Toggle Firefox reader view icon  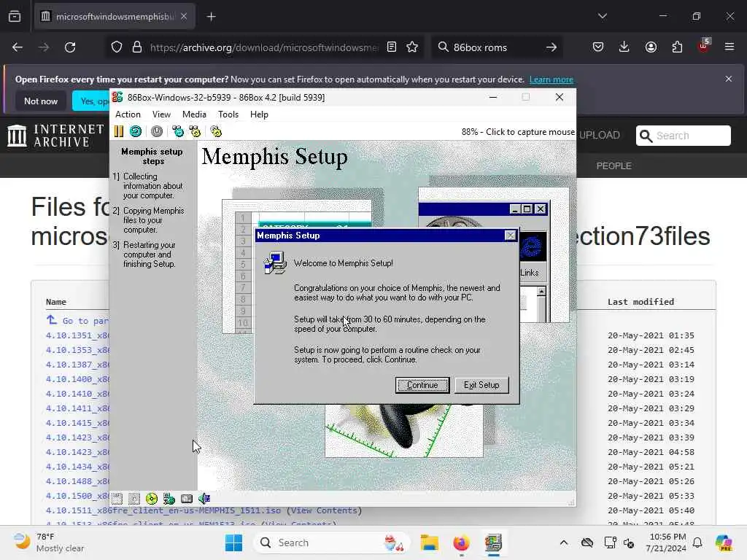392,47
